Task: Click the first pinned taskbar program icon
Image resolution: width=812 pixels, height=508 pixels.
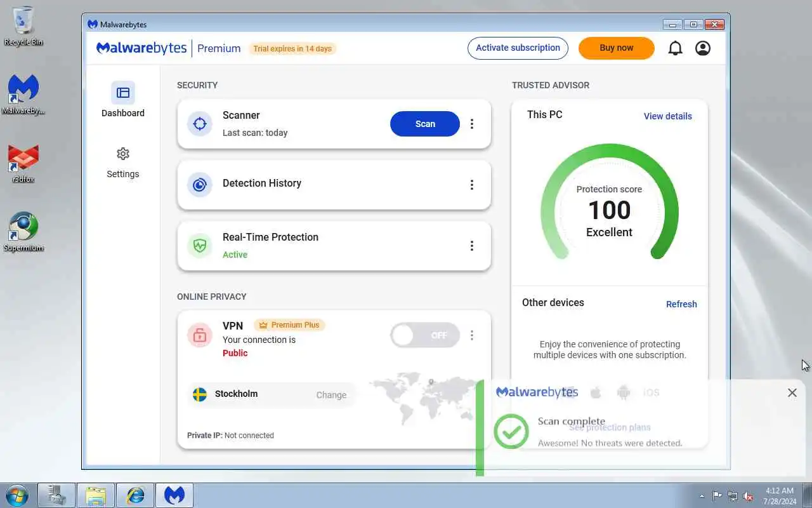Action: pyautogui.click(x=56, y=495)
